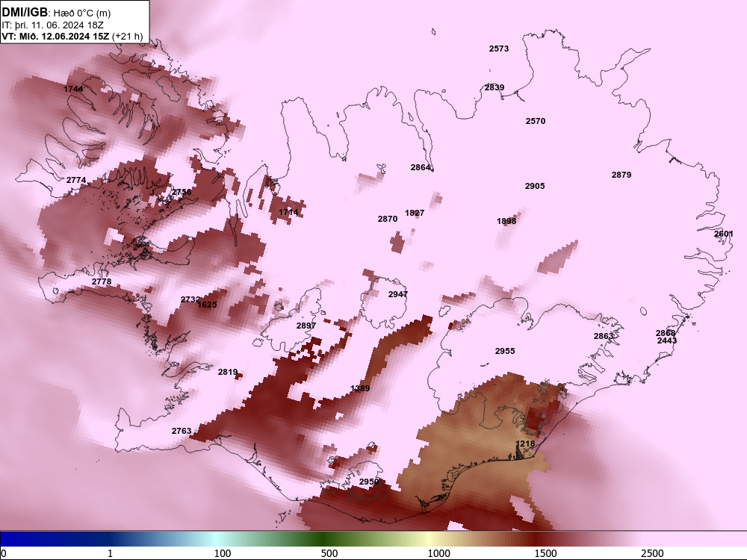Click the map value 2955 on the glacier

[505, 351]
